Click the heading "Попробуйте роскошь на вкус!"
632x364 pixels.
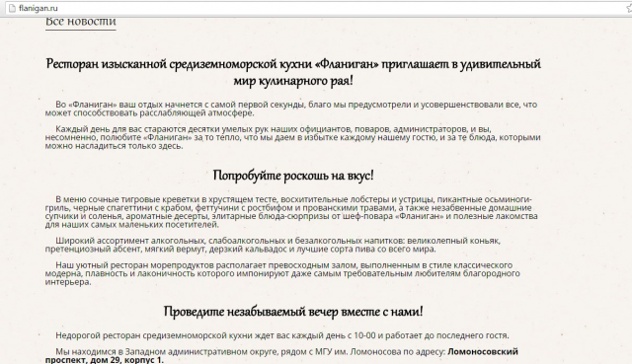[293, 176]
